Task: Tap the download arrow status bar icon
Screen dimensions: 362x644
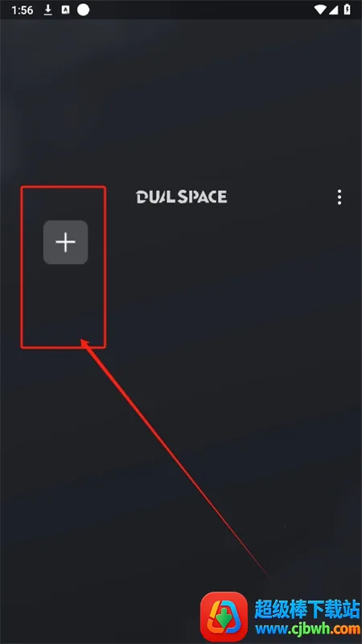Action: click(48, 10)
